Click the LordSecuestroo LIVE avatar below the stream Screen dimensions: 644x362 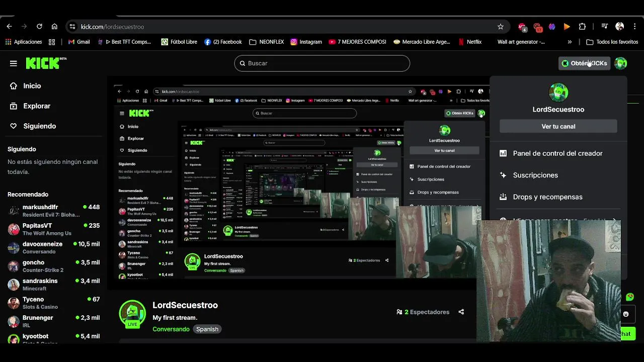point(132,314)
